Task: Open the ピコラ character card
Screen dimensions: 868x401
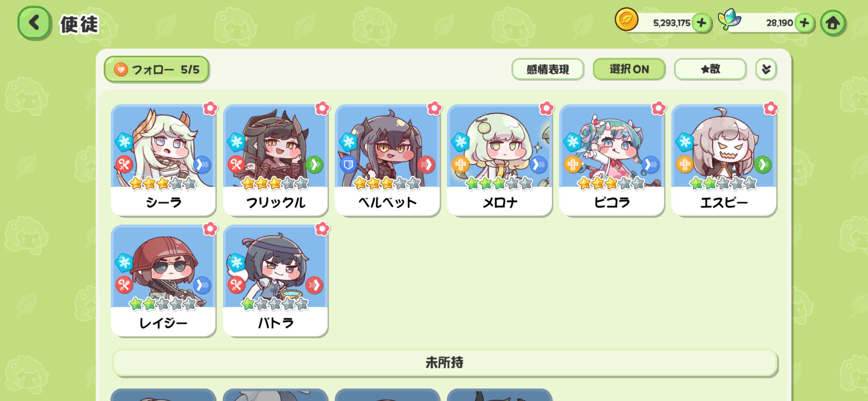Action: tap(612, 160)
